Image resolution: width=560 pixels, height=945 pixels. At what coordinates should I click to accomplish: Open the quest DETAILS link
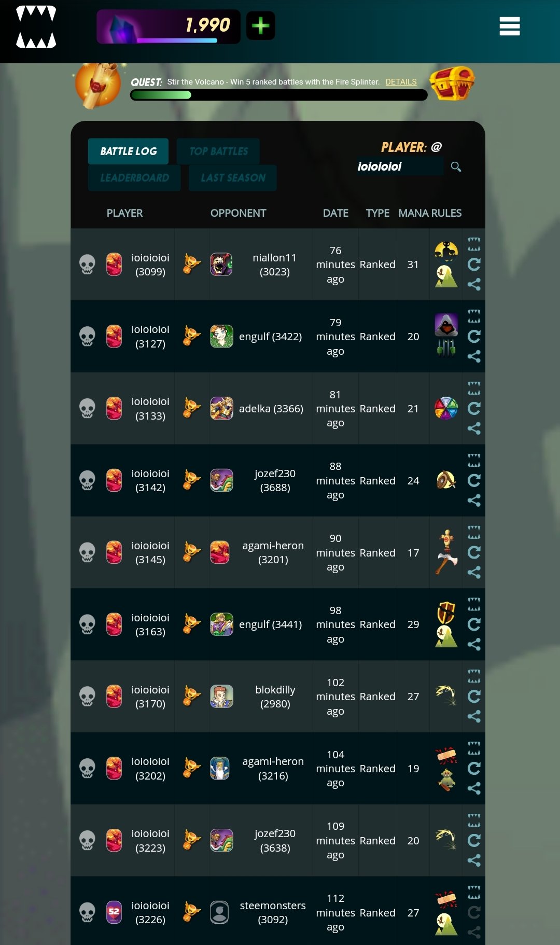(401, 82)
